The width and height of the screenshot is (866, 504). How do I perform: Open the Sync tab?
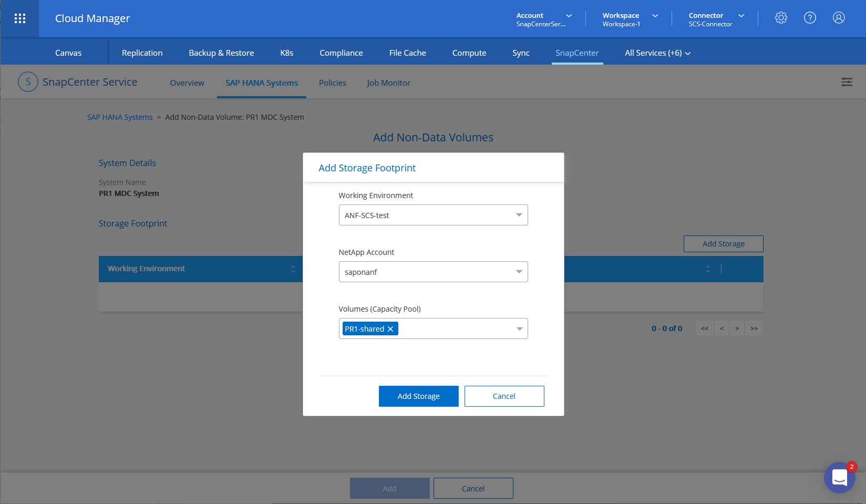[x=521, y=53]
